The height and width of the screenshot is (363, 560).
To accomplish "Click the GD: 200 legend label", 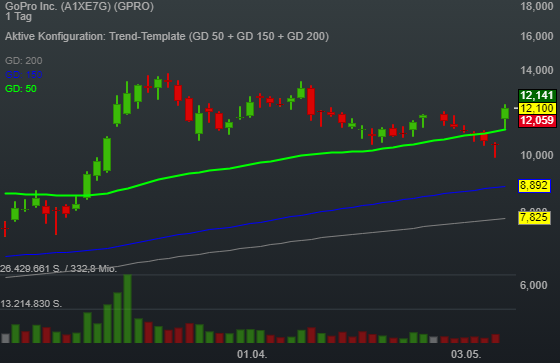I will click(24, 61).
